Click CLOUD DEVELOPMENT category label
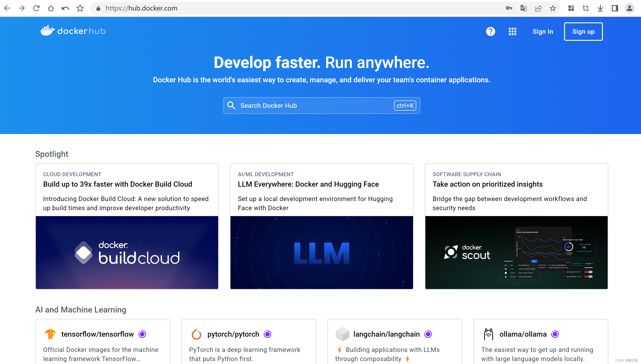Image resolution: width=641 pixels, height=364 pixels. point(72,174)
